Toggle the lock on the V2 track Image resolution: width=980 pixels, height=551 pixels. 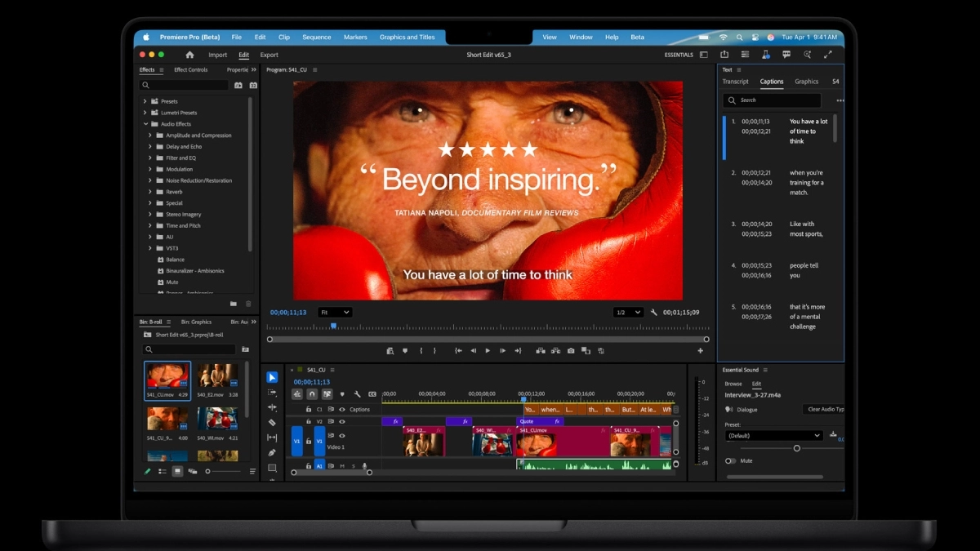click(308, 422)
